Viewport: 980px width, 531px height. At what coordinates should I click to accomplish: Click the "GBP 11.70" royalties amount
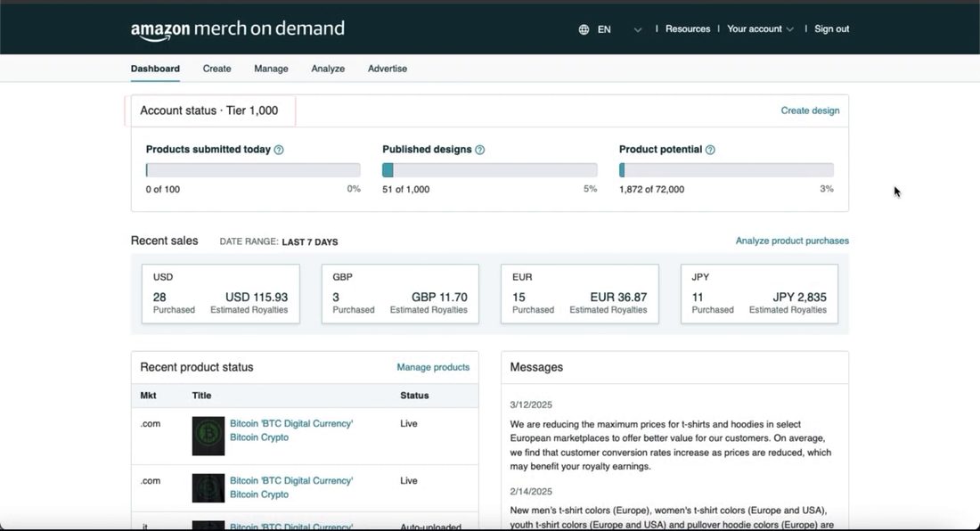(439, 298)
